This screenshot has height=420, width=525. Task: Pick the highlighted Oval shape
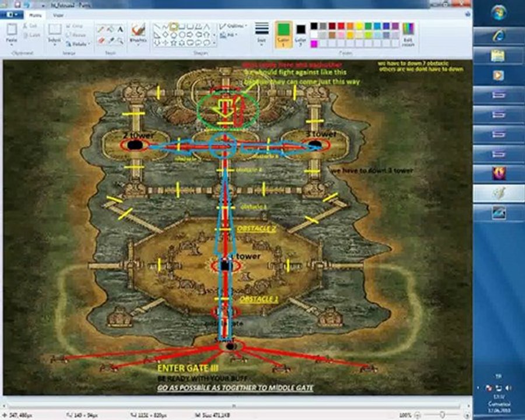tap(173, 26)
